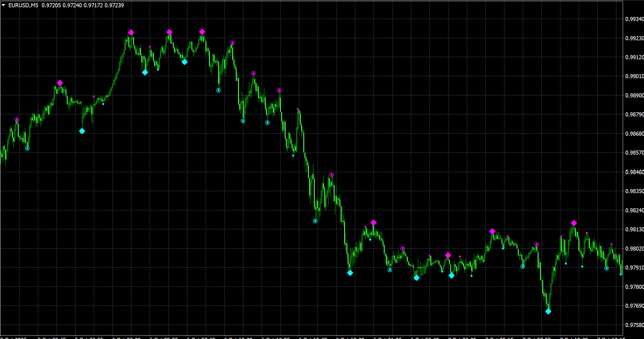Viewport: 644px width, 339px height.
Task: Click the cyan diamond at the lowest price low
Action: tap(548, 312)
